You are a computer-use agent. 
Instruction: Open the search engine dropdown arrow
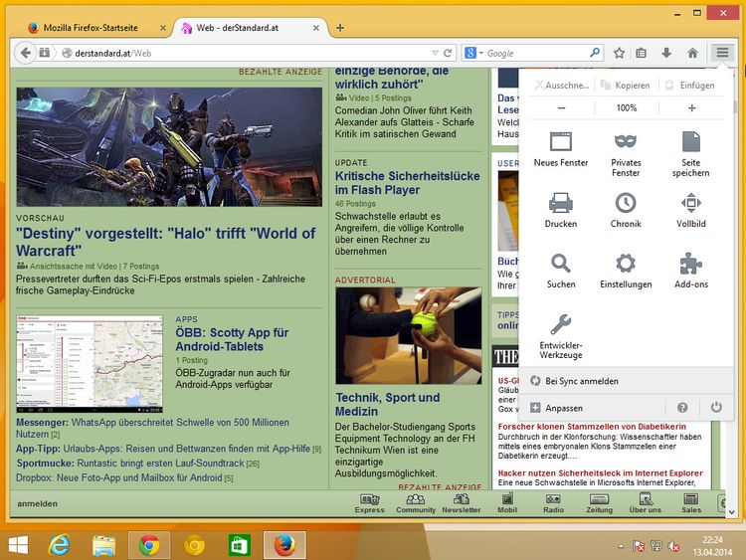point(481,53)
